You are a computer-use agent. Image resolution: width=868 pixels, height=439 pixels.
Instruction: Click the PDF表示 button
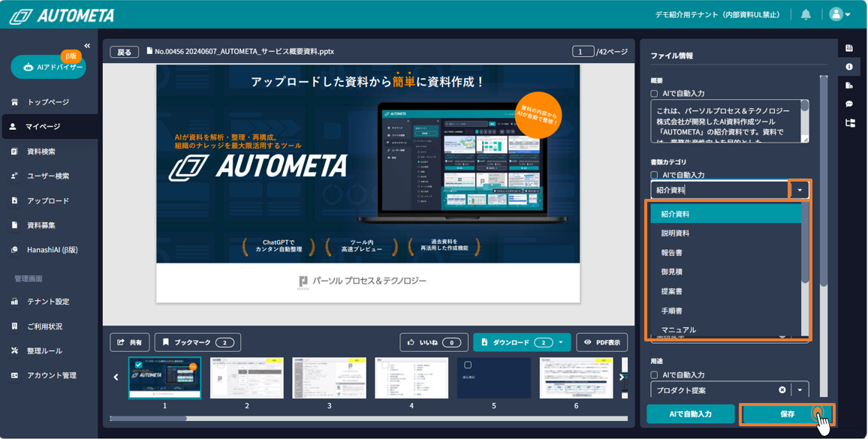[x=601, y=343]
